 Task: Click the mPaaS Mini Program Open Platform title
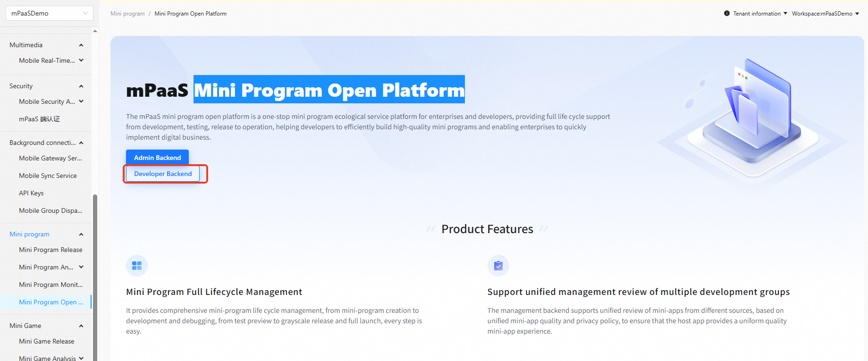295,90
